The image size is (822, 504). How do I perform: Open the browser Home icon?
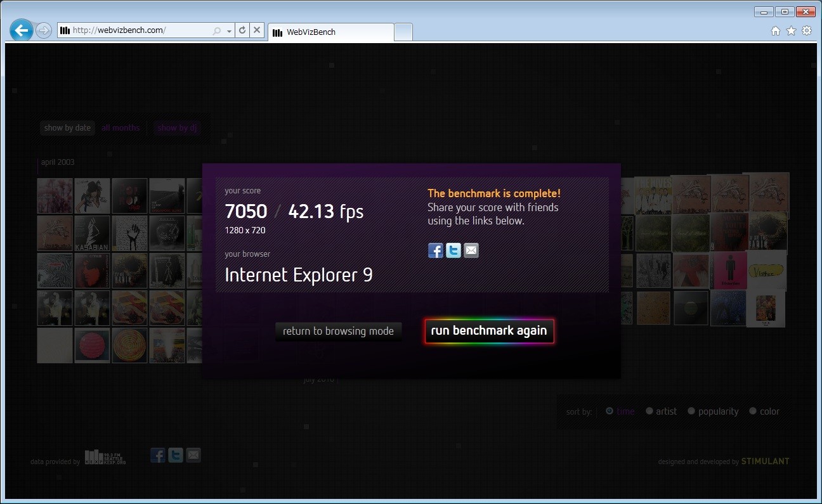point(775,30)
